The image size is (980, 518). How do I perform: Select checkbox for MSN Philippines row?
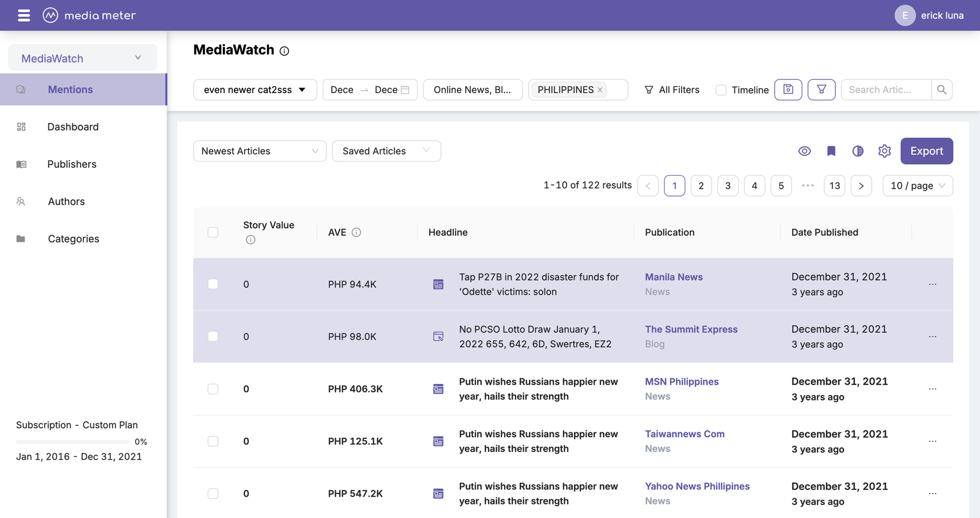point(213,389)
